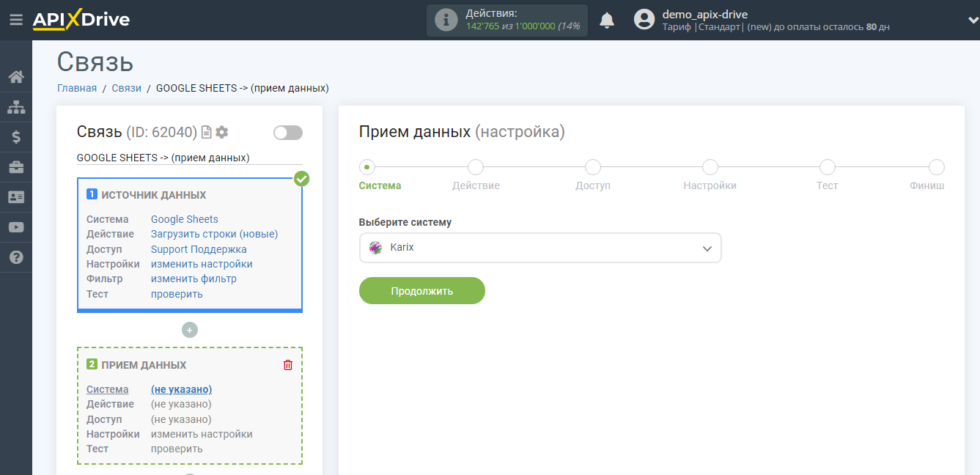Click source проверить test link
Screen dimensions: 980x475
[177, 294]
